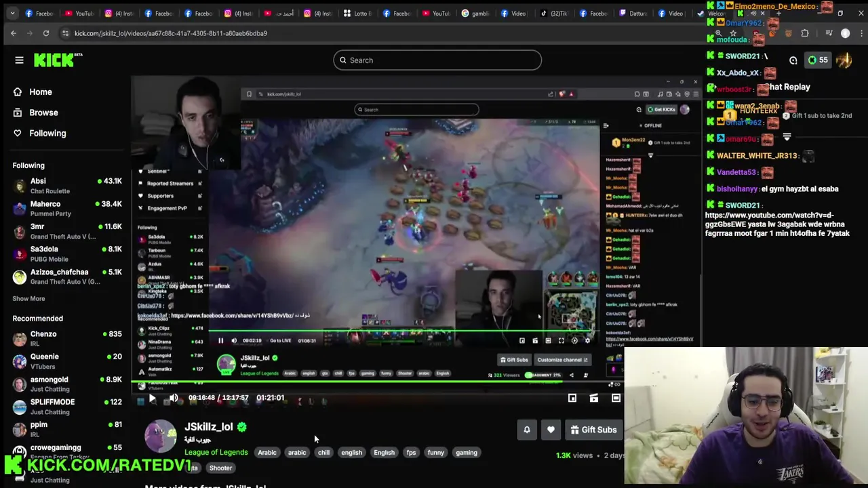Enable mini player mode
The image size is (868, 488).
click(x=572, y=399)
